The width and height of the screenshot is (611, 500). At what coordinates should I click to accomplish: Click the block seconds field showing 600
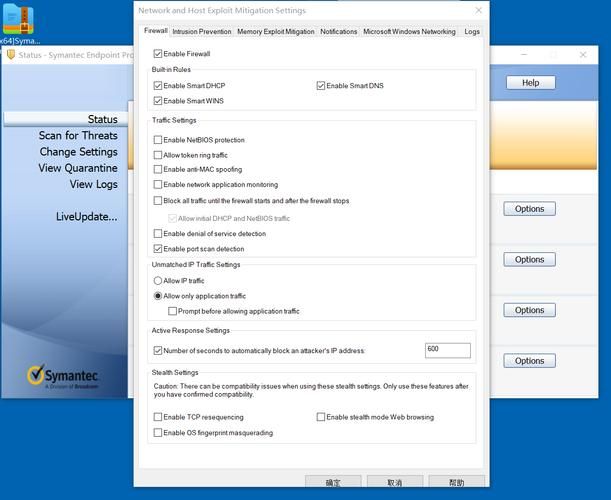point(448,350)
